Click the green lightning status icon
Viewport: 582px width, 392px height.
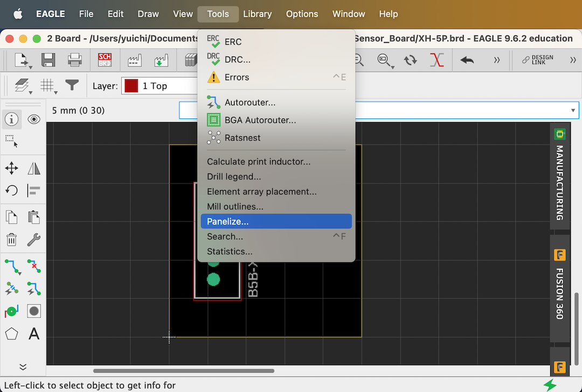click(550, 385)
